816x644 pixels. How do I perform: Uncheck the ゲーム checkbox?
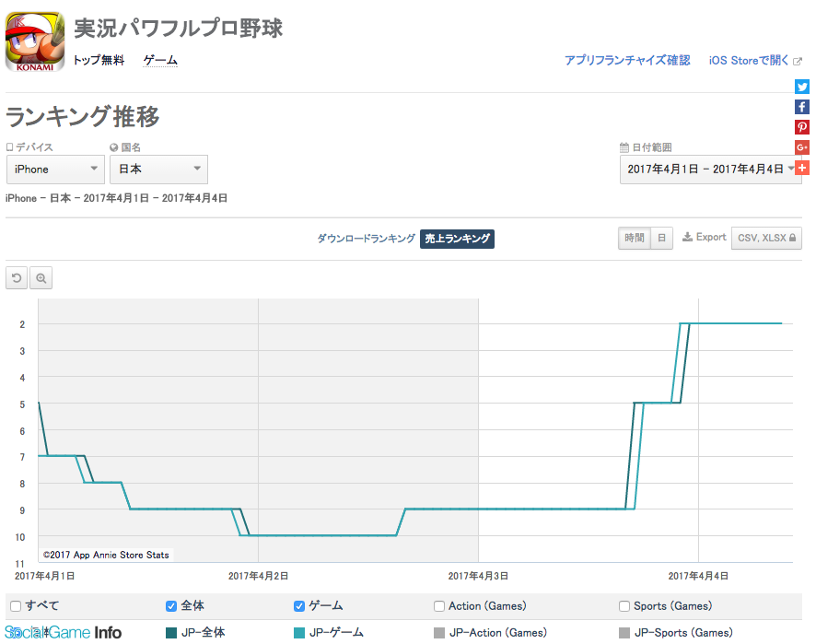click(299, 606)
